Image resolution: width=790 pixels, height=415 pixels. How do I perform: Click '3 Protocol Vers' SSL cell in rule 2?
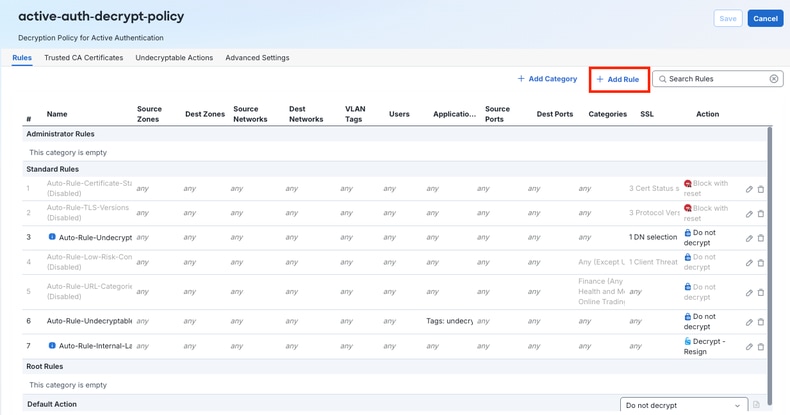pyautogui.click(x=654, y=213)
